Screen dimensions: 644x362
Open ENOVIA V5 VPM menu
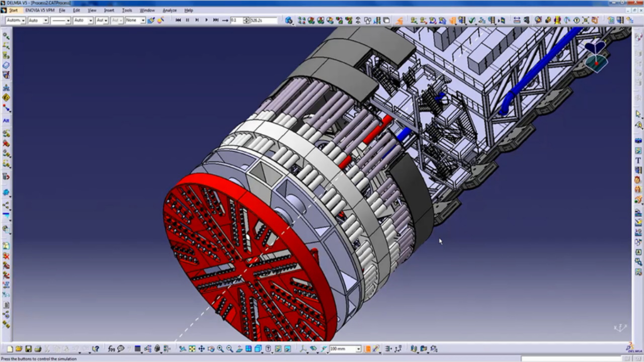40,10
